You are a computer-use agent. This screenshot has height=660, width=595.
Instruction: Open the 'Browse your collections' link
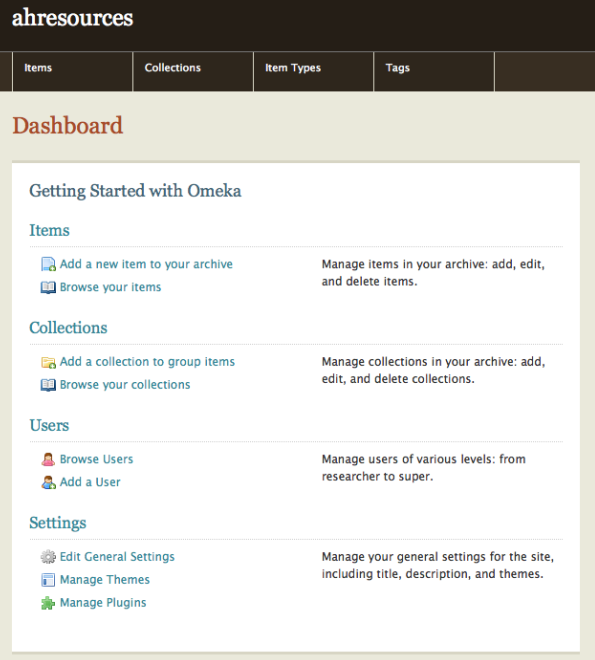pos(125,385)
